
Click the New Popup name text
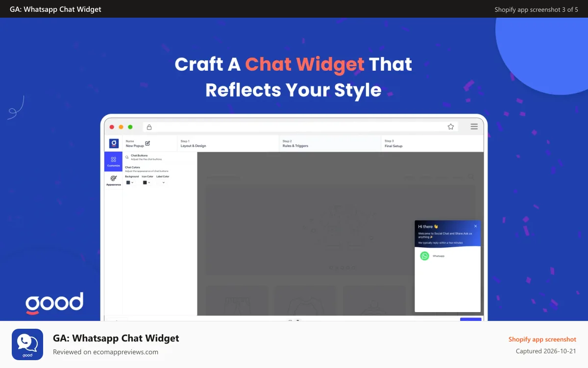(135, 146)
